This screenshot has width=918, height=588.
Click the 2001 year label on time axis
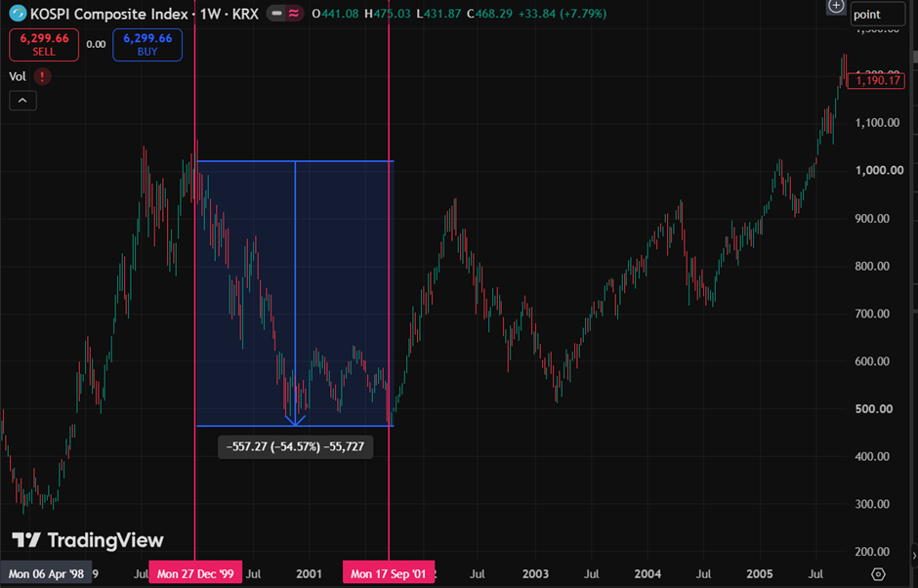pos(310,573)
